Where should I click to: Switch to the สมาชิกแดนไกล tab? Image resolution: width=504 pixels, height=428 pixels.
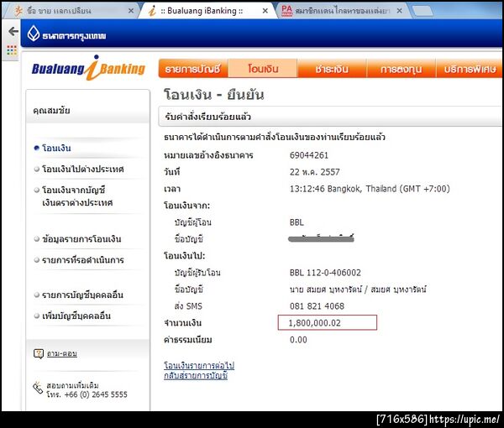point(342,11)
